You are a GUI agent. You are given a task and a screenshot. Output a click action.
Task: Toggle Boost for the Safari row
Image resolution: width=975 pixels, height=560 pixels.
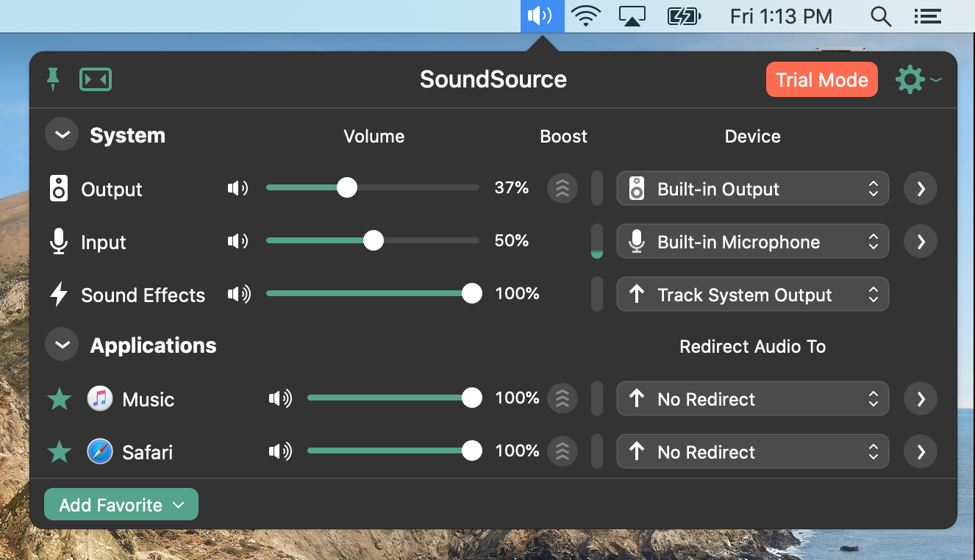[x=562, y=451]
